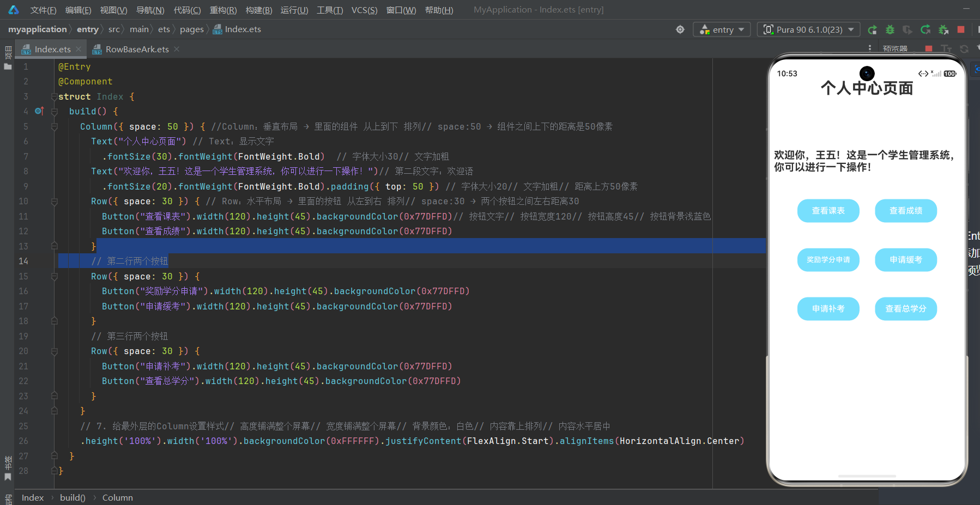Collapse the third Row fold at line 20
980x505 pixels.
(54, 351)
